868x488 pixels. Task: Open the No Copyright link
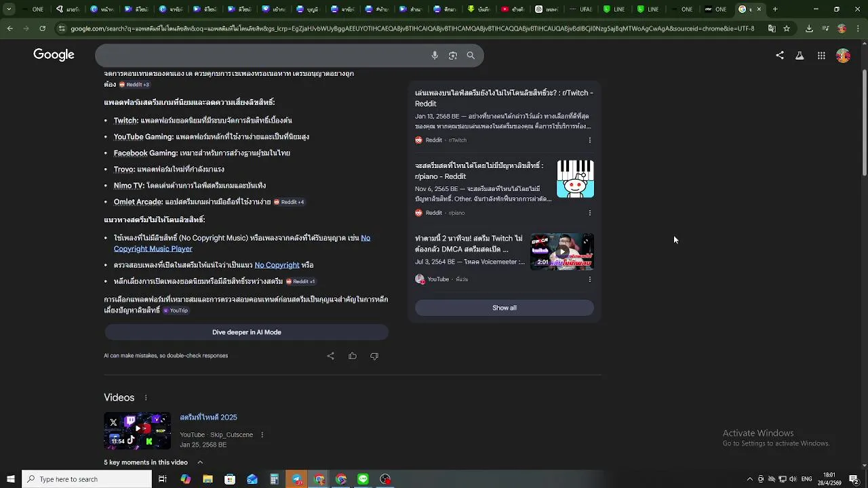click(277, 265)
